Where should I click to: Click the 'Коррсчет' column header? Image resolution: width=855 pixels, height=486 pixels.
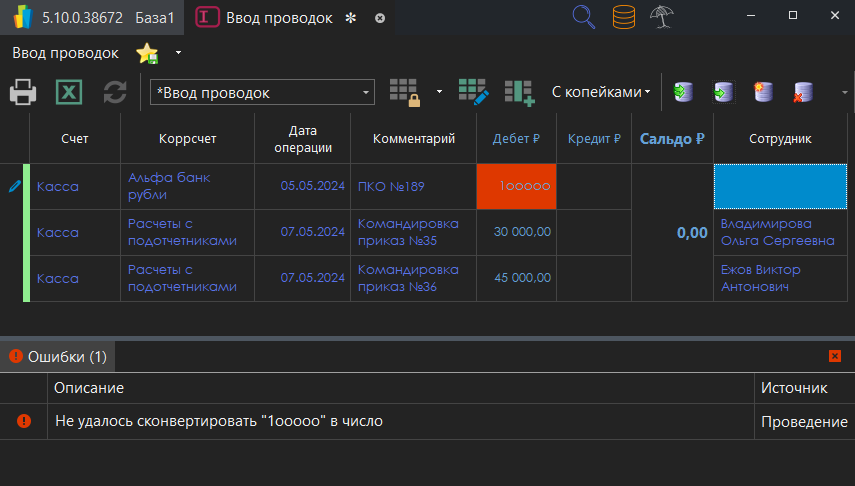[x=187, y=139]
